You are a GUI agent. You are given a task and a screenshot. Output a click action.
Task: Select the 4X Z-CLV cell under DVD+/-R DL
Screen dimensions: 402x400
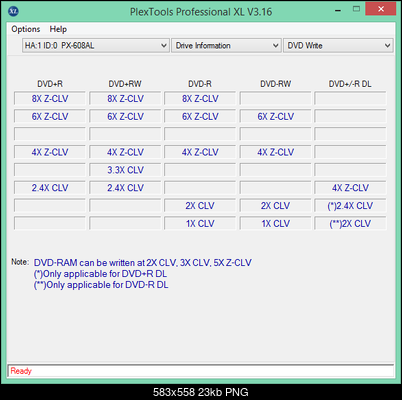(350, 188)
